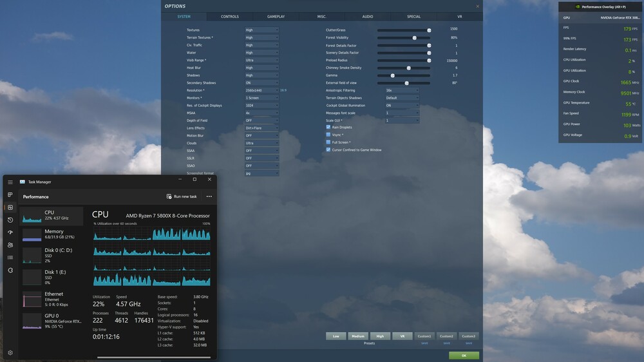Toggle Cursor Confined to Game Window checkbox
This screenshot has height=362, width=644.
coord(328,149)
